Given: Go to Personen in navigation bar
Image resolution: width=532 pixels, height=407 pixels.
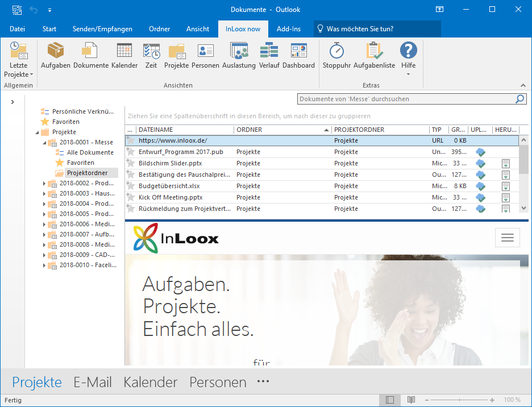Looking at the screenshot, I should pos(218,382).
